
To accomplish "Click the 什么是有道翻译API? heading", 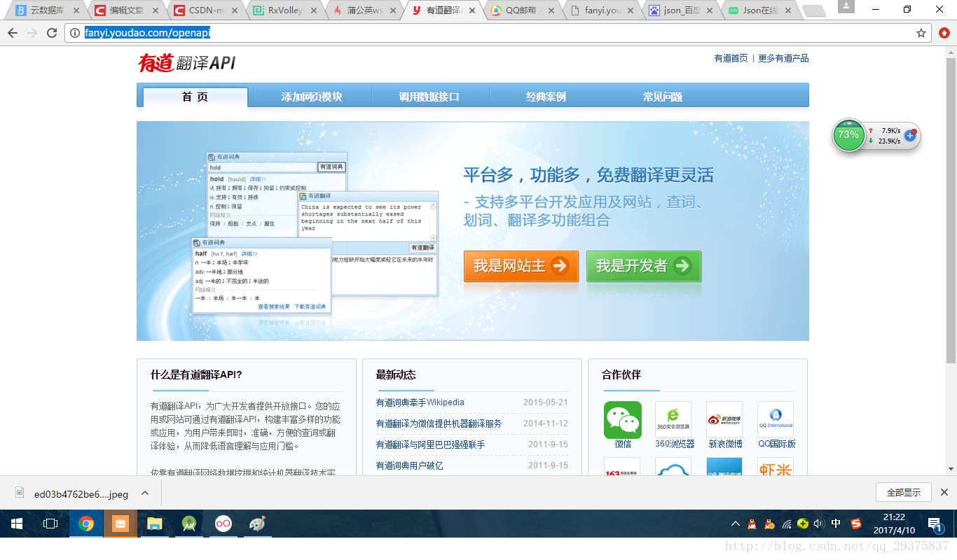I will pyautogui.click(x=196, y=374).
